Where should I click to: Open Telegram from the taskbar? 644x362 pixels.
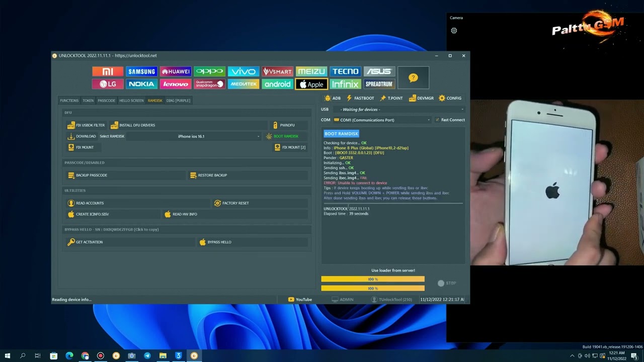147,356
